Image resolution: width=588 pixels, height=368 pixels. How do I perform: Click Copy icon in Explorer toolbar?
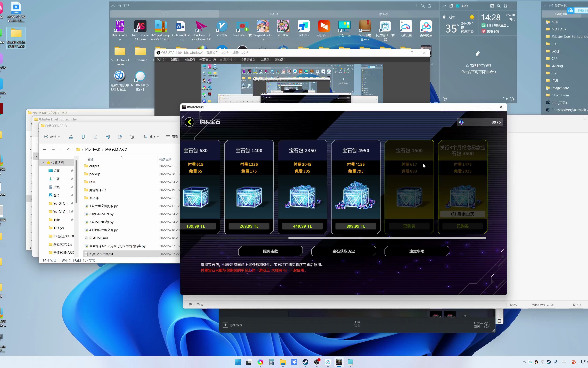(83, 136)
